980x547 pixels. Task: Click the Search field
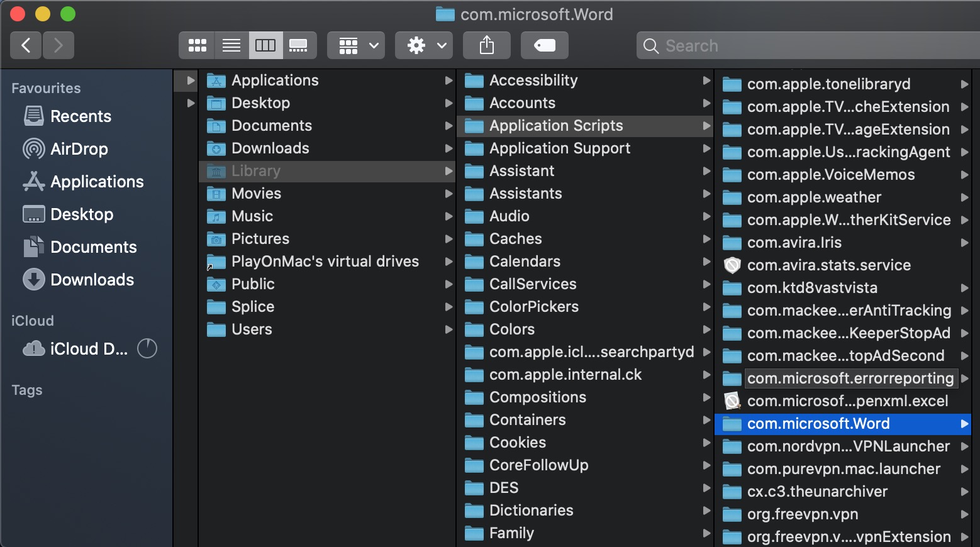tap(808, 45)
